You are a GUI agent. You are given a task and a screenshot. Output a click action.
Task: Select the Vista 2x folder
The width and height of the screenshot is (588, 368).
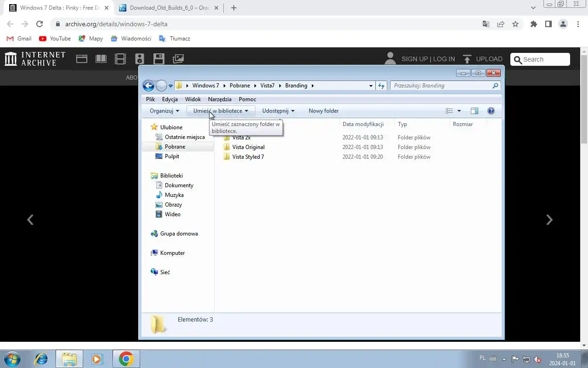[241, 138]
